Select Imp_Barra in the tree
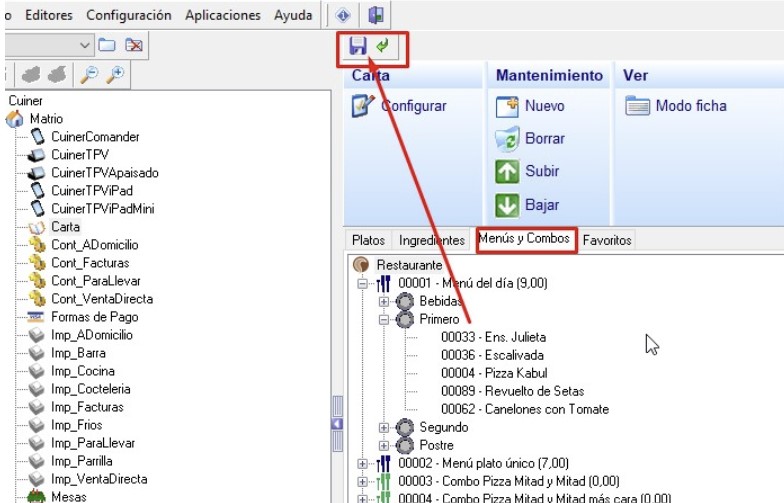784x503 pixels. [78, 353]
